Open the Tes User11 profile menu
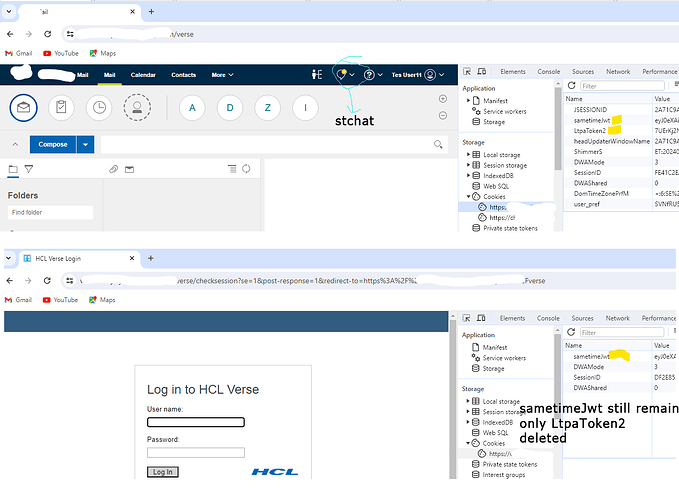 click(x=417, y=75)
